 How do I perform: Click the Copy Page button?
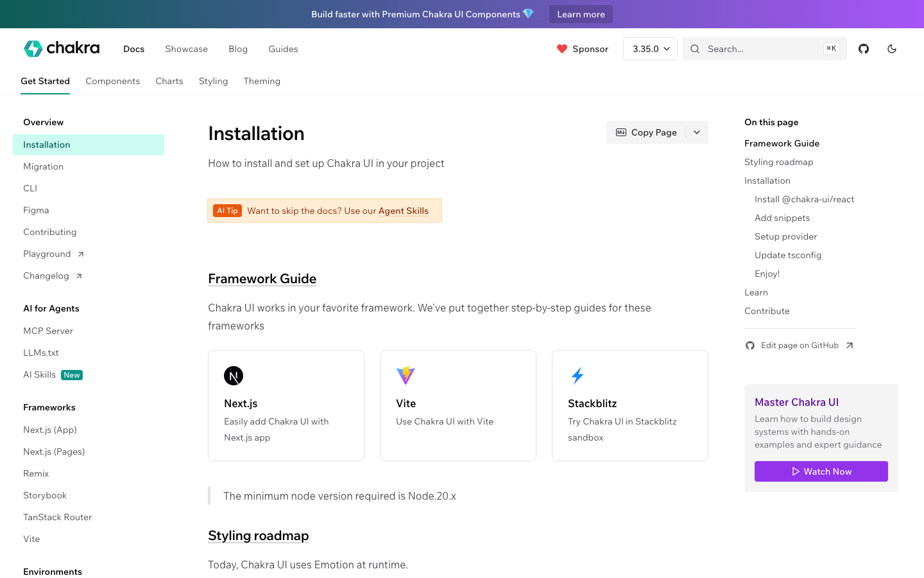pyautogui.click(x=646, y=132)
